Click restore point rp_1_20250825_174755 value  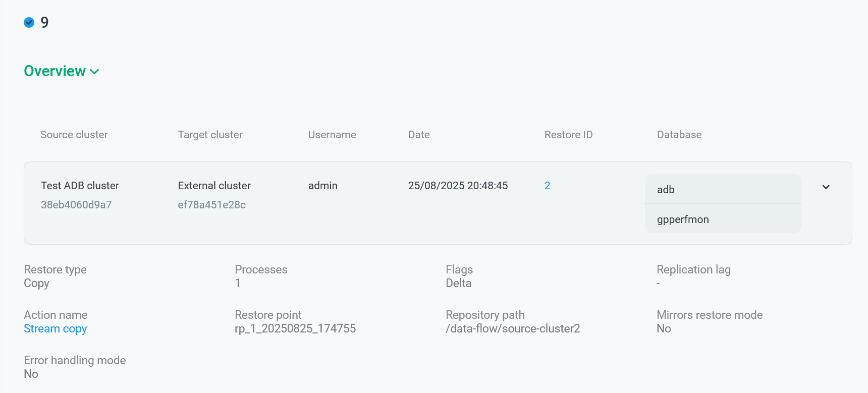295,329
